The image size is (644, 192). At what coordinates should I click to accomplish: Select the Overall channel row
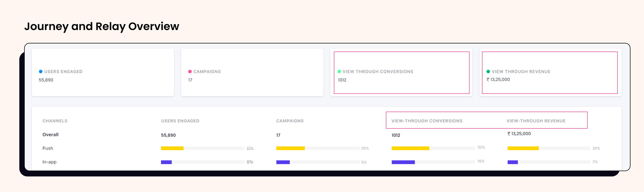click(x=50, y=135)
